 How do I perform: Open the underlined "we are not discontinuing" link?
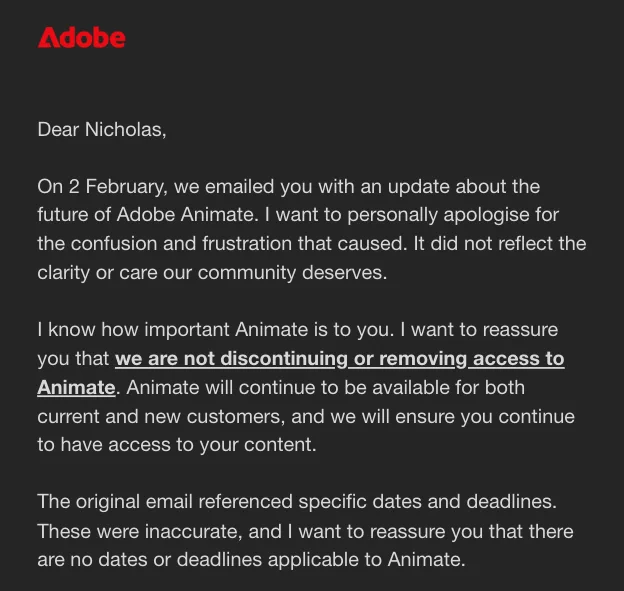click(232, 359)
